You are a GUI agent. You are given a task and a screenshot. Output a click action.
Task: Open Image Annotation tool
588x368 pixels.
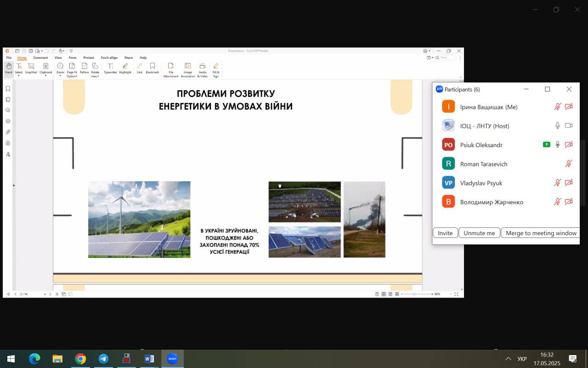point(188,70)
